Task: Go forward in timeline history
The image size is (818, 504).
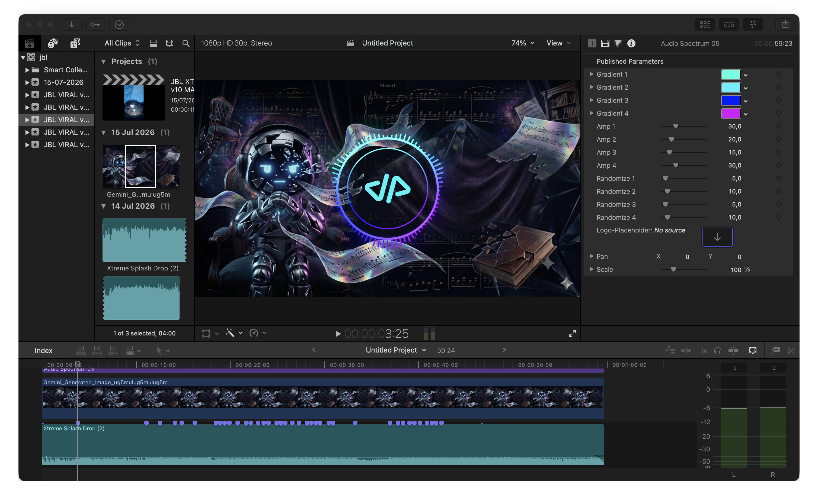Action: [x=504, y=350]
